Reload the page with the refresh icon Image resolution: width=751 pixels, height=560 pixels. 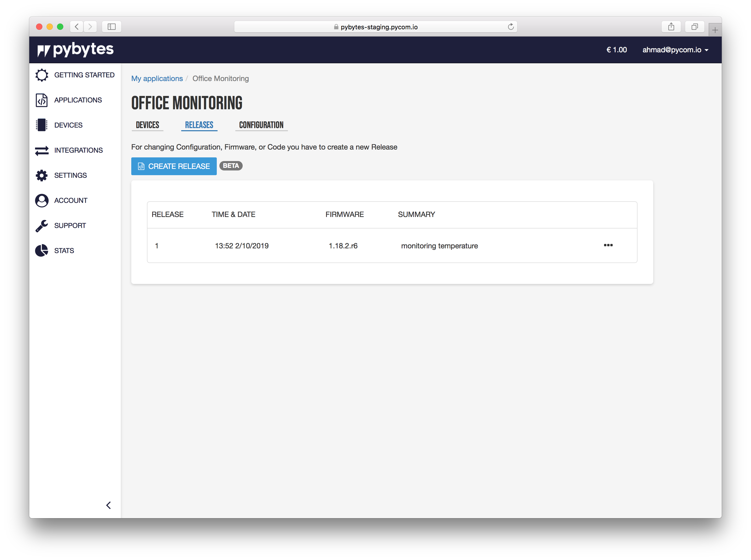point(511,27)
